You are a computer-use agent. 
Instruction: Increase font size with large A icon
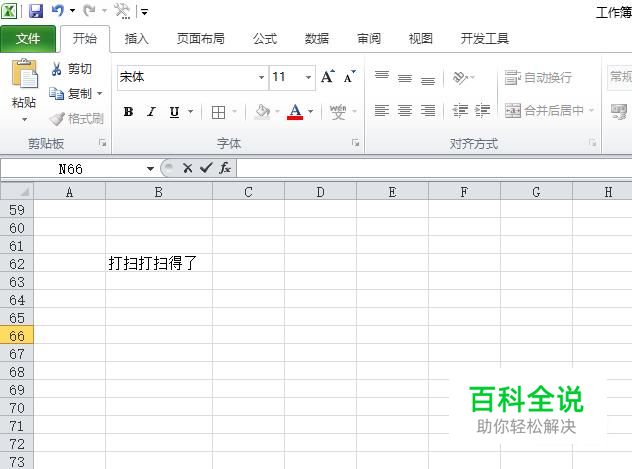click(328, 77)
